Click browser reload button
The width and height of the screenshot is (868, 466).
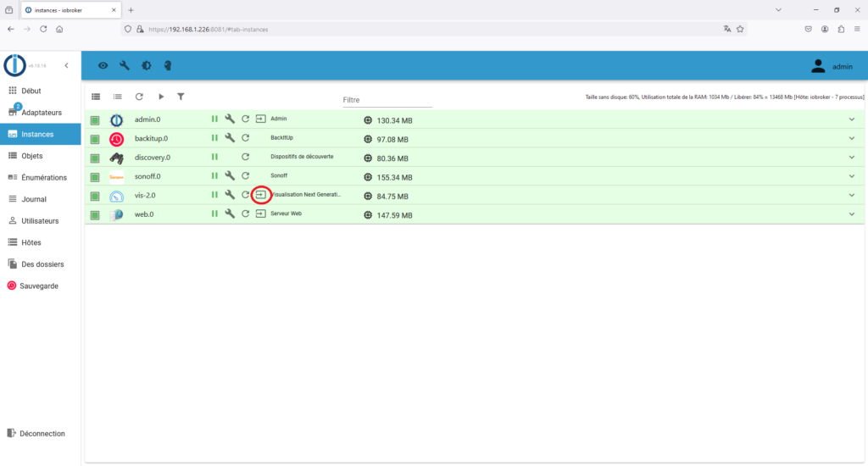click(x=43, y=29)
